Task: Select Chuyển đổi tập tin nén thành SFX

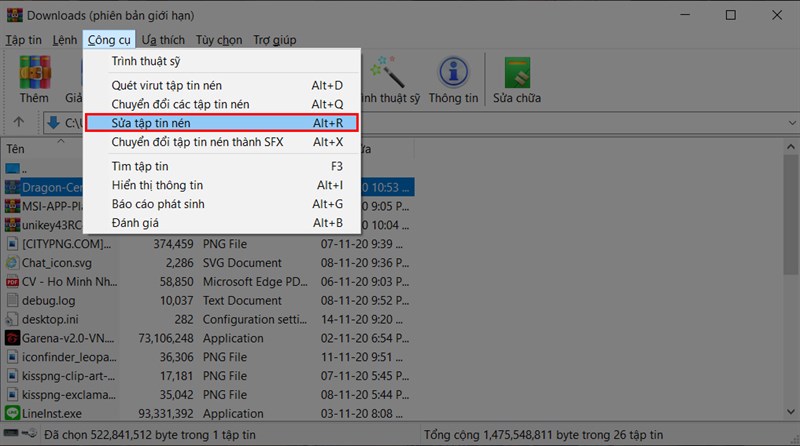Action: (222, 142)
